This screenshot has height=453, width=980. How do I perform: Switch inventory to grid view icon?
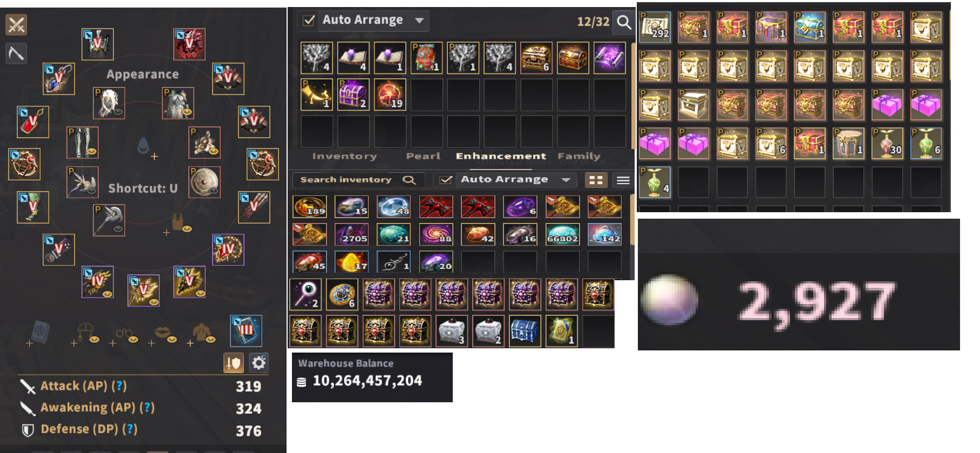pyautogui.click(x=596, y=180)
